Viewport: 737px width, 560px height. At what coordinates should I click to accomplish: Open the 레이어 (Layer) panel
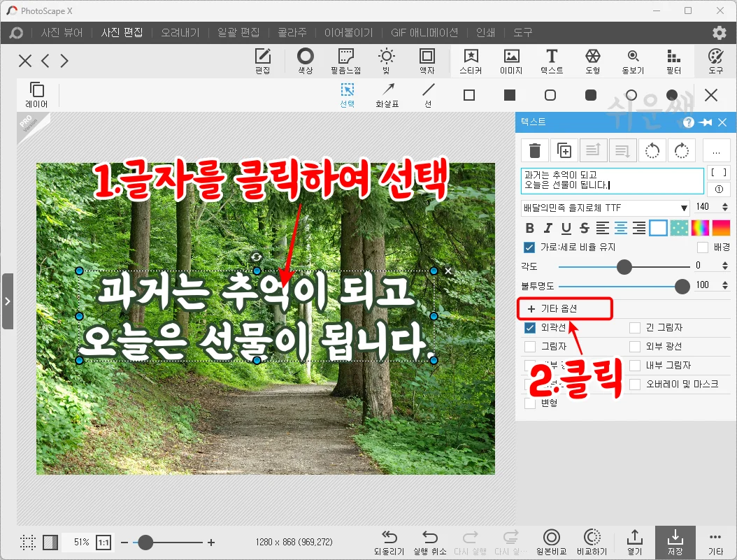coord(36,94)
